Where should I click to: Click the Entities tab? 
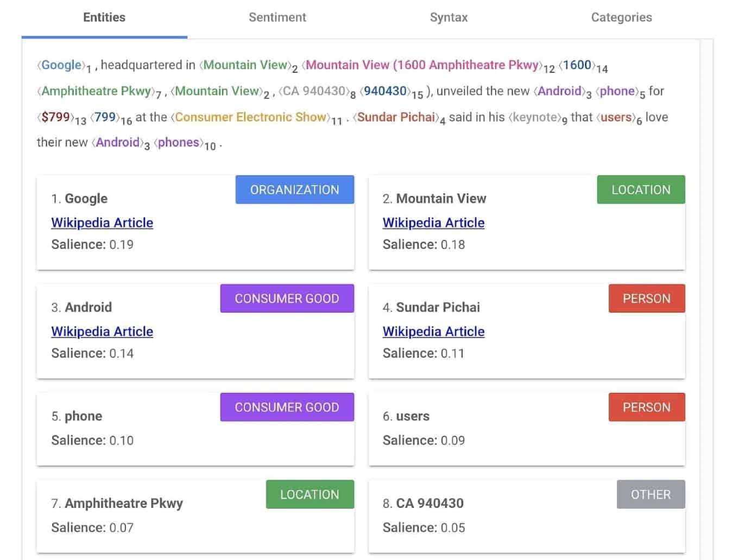[x=104, y=17]
